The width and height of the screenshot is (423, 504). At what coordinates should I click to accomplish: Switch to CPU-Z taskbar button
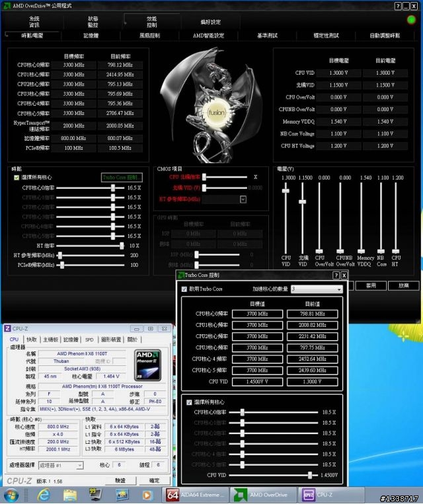[x=332, y=495]
